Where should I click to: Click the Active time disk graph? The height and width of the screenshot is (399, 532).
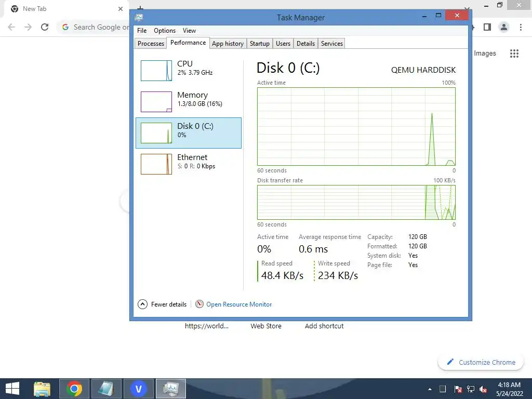(356, 127)
